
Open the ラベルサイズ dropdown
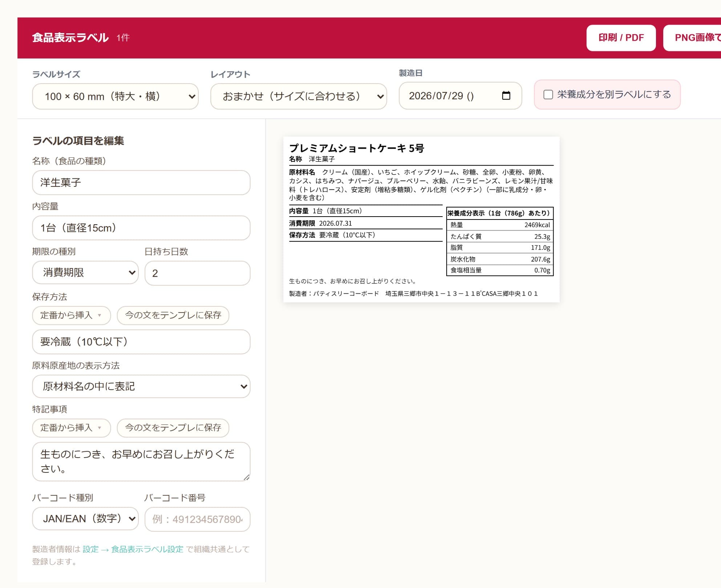(x=115, y=96)
